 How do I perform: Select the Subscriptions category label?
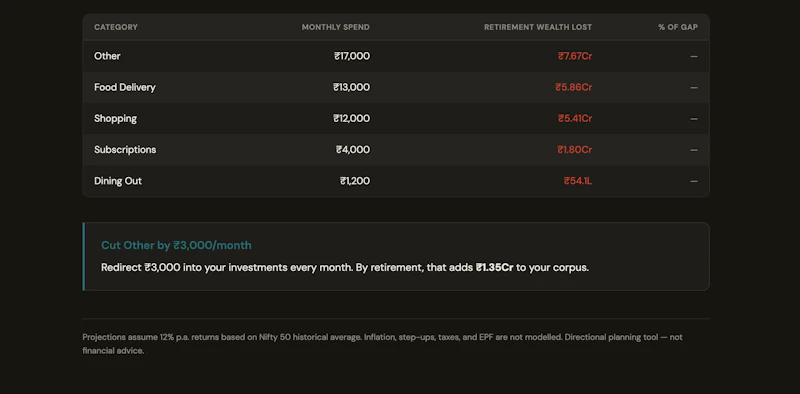[125, 150]
